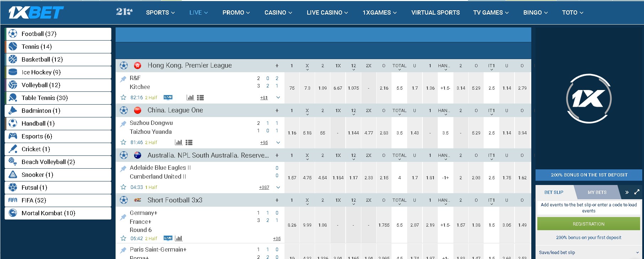Expand the Save/load bet slip section

pyautogui.click(x=589, y=252)
